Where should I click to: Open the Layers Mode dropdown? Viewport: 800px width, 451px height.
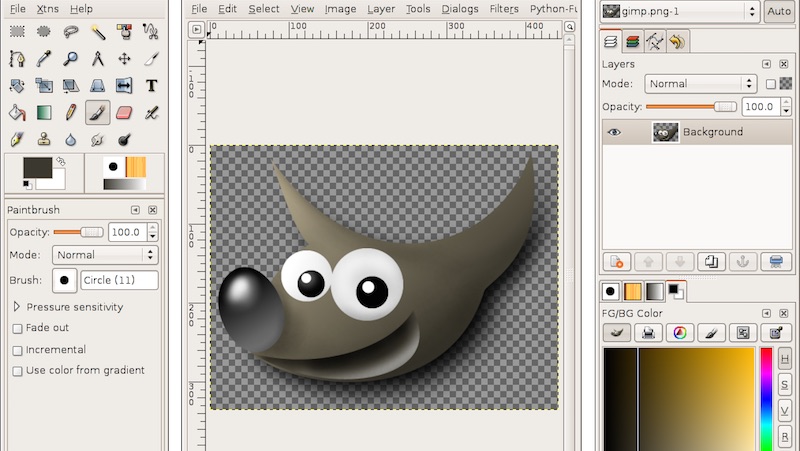tap(699, 84)
